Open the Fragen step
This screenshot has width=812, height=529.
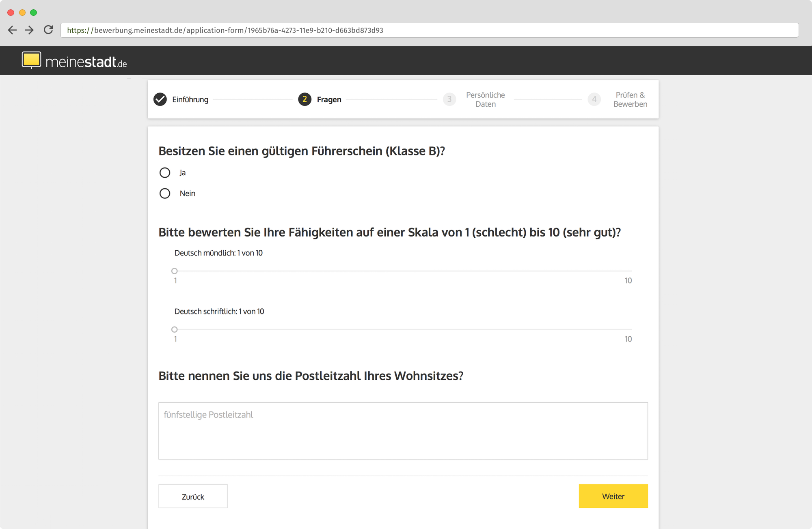(329, 99)
